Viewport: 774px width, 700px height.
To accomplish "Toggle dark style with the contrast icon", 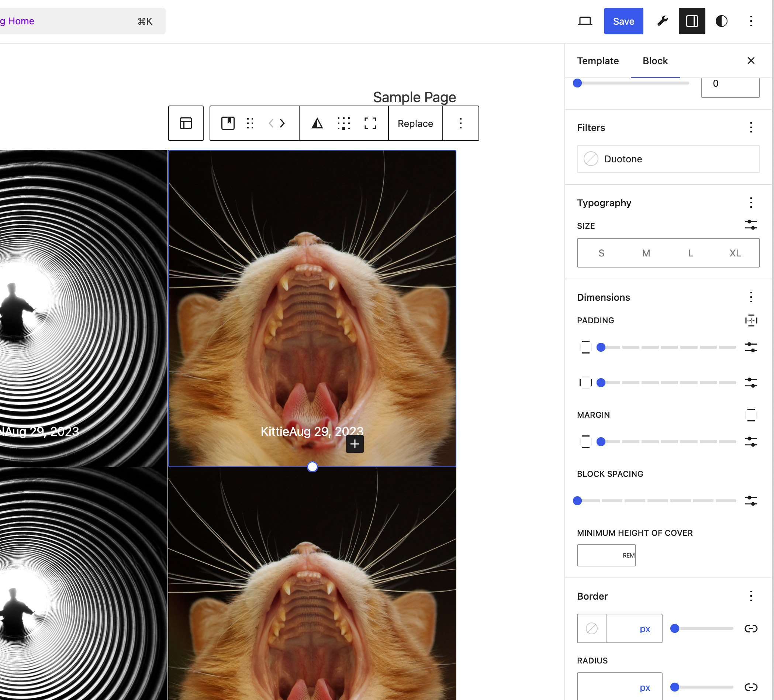I will click(x=722, y=21).
